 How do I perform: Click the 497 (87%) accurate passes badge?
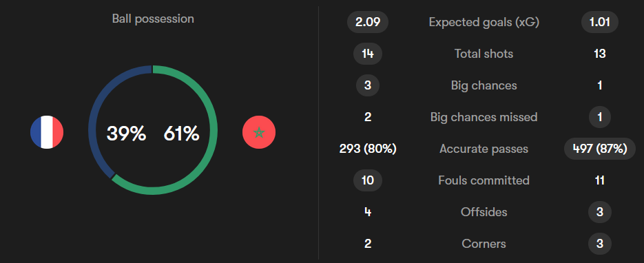point(600,149)
